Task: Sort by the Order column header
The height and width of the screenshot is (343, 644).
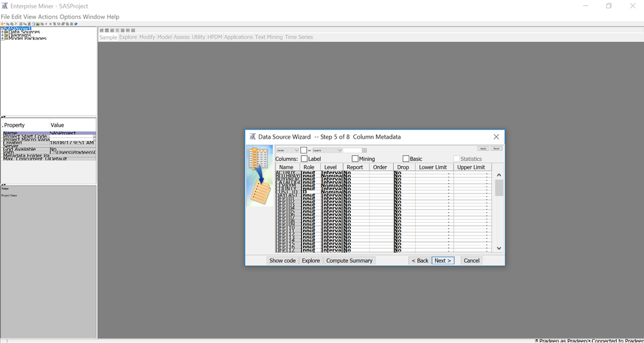Action: click(x=380, y=167)
